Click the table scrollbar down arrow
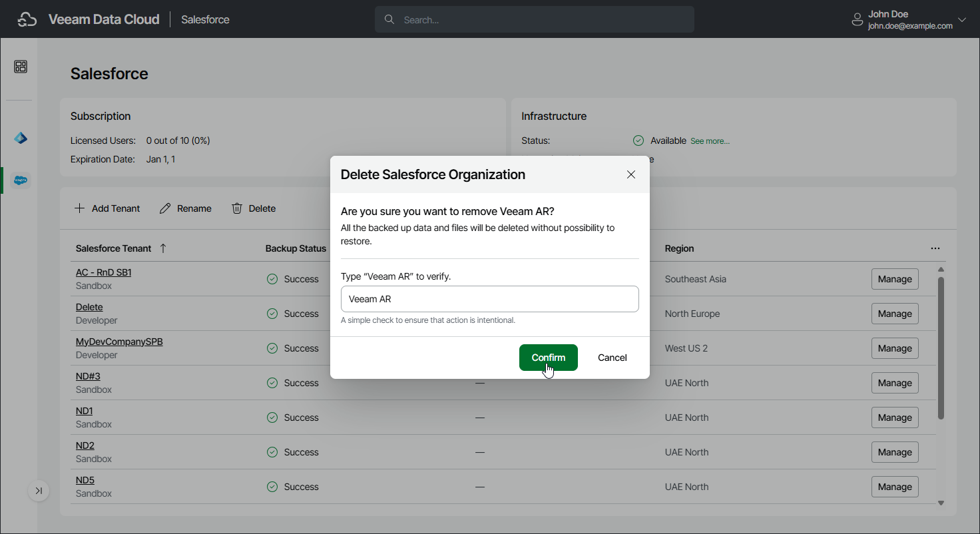Image resolution: width=980 pixels, height=534 pixels. click(941, 503)
